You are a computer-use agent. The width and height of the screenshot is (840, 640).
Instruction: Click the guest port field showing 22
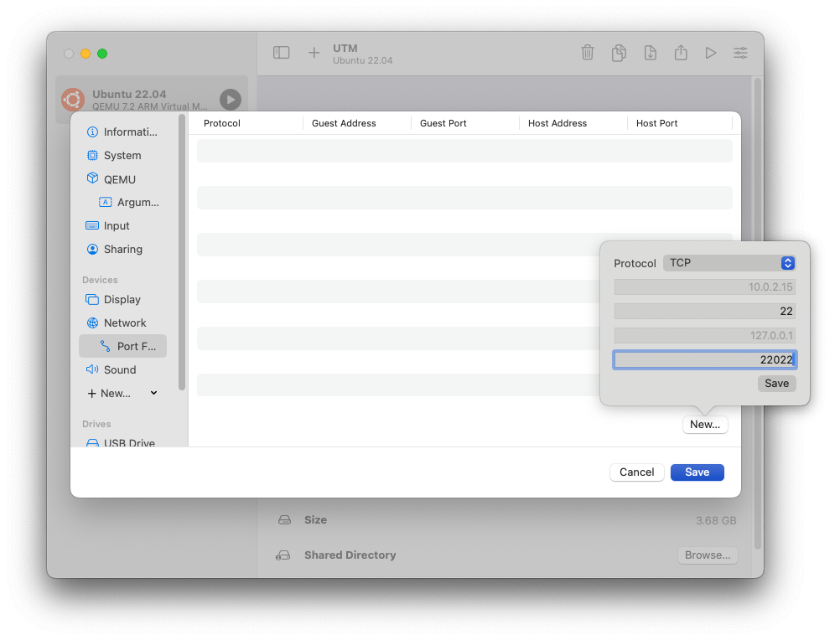click(704, 311)
